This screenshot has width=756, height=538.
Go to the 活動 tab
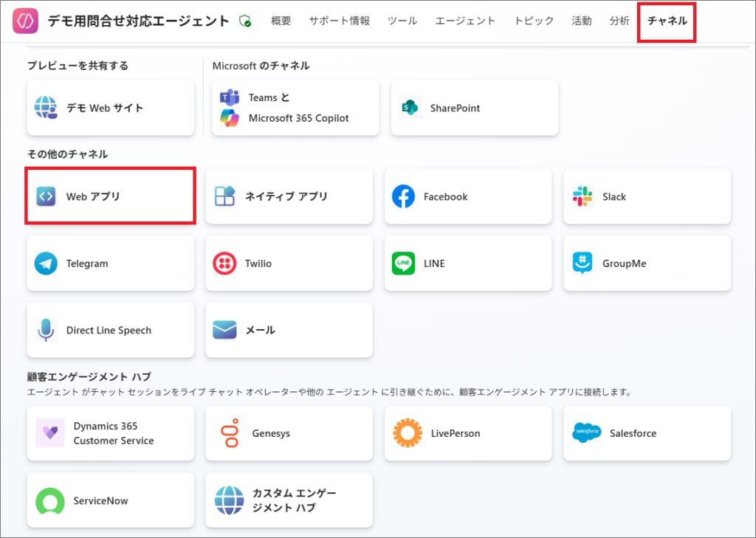pos(582,21)
